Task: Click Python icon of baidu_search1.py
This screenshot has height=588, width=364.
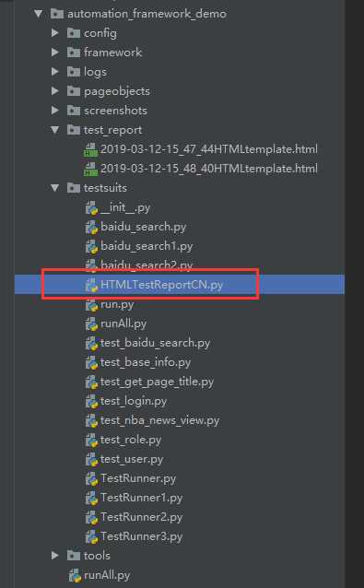Action: point(91,246)
